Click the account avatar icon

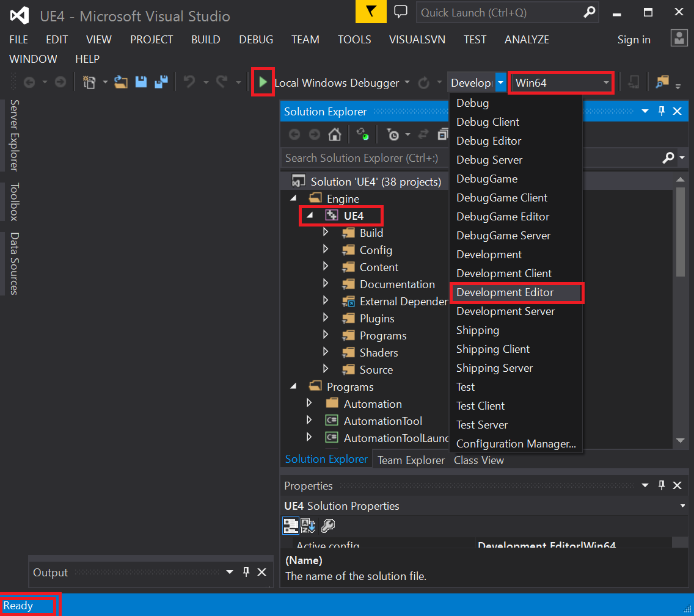click(679, 38)
